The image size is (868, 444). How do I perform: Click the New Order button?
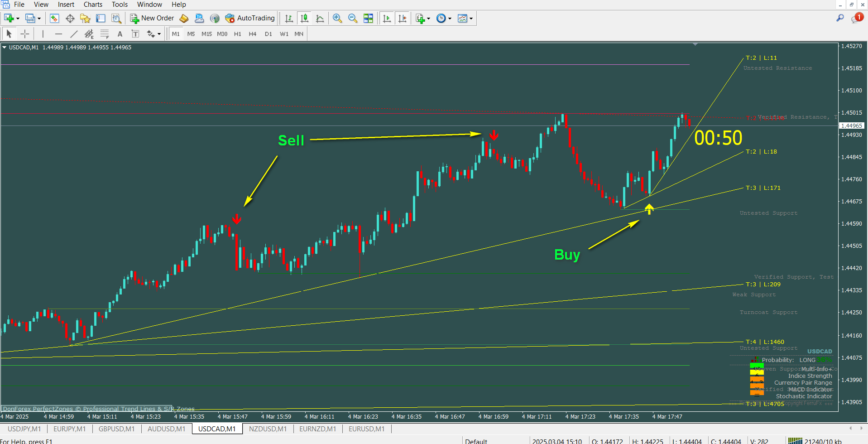pos(152,18)
